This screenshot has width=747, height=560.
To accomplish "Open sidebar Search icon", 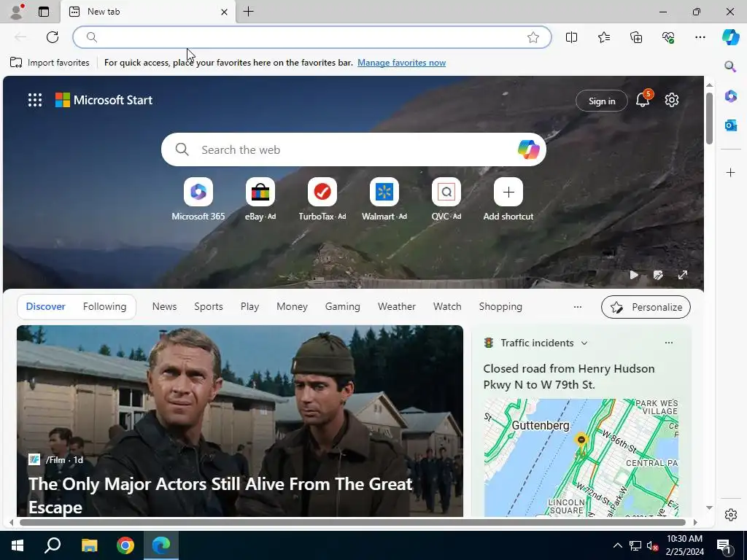I will coord(730,66).
